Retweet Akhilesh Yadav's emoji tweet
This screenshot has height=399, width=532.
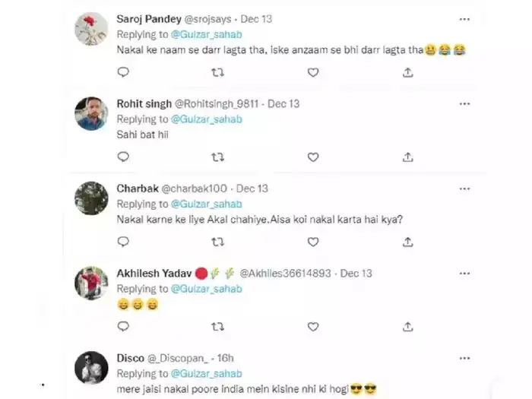coord(217,327)
